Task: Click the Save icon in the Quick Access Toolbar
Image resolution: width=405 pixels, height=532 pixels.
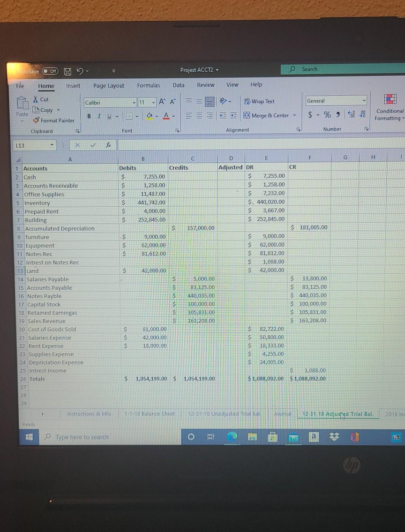Action: click(x=67, y=70)
